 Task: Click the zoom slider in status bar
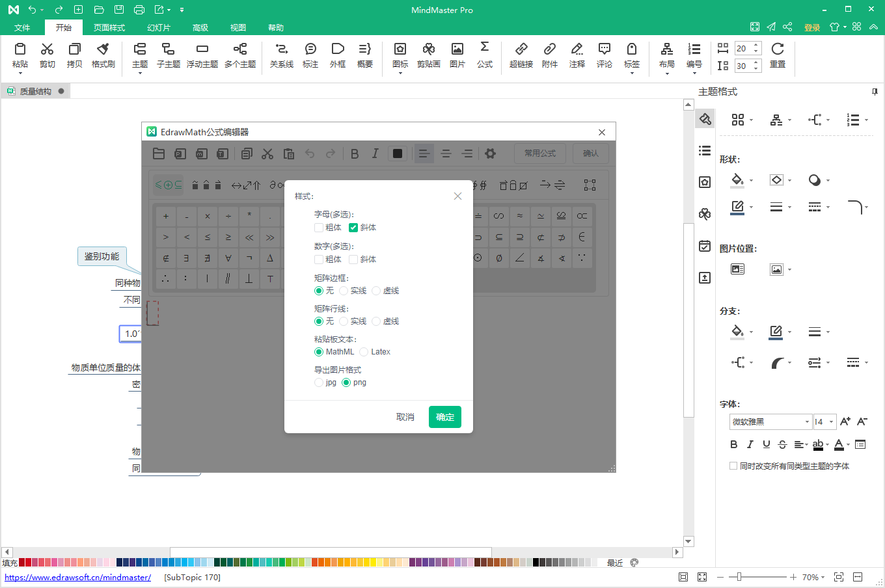[x=739, y=577]
